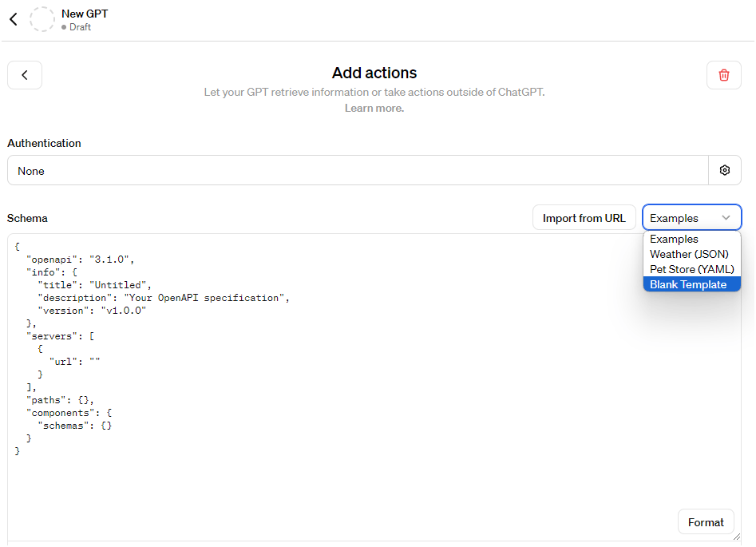
Task: Click Import from URL button
Action: tap(584, 218)
